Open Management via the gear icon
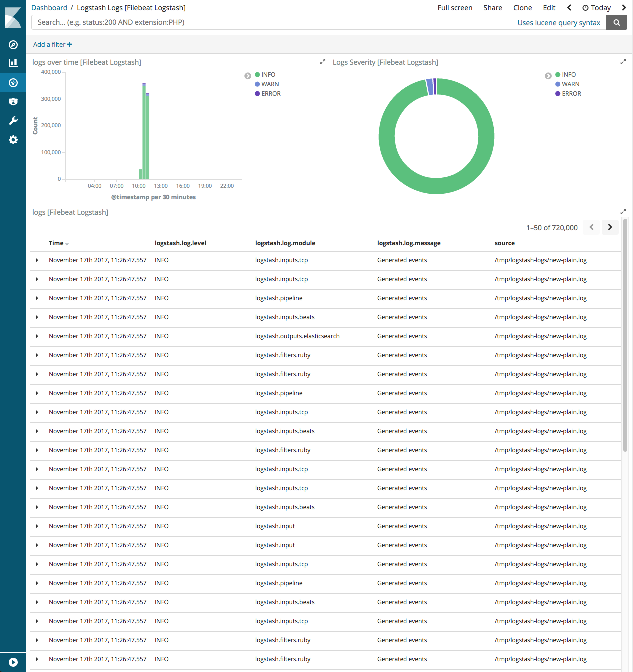This screenshot has width=633, height=672. pos(13,140)
